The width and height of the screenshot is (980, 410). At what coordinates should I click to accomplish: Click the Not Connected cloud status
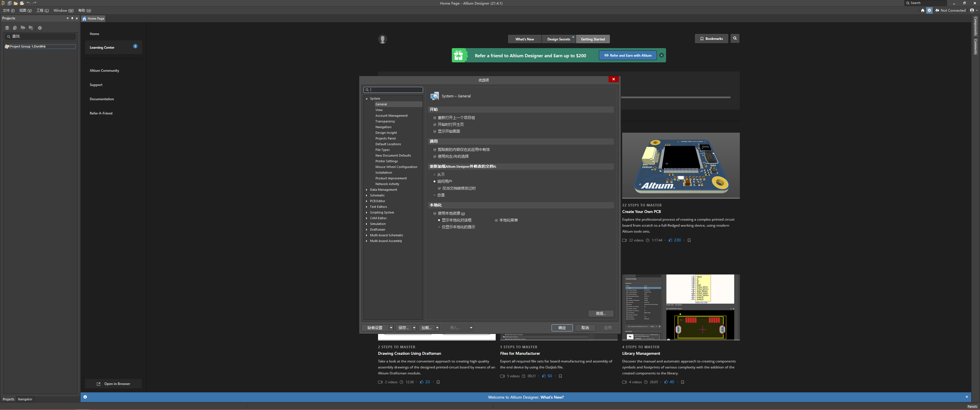[x=950, y=11]
